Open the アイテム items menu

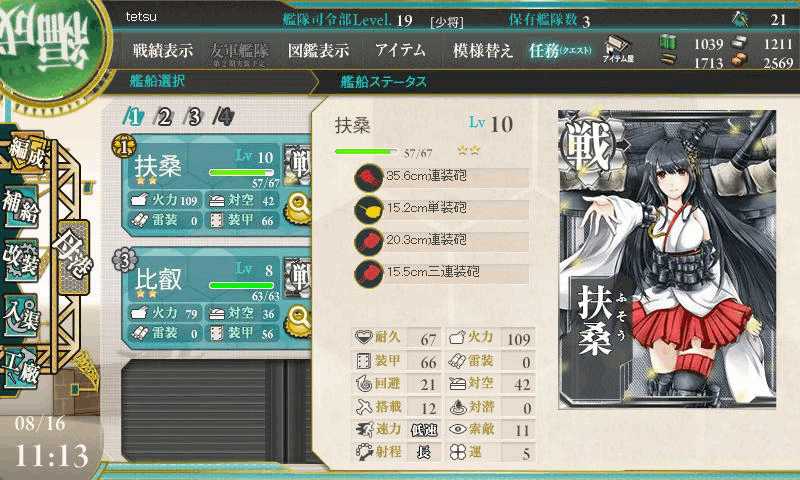pyautogui.click(x=401, y=50)
